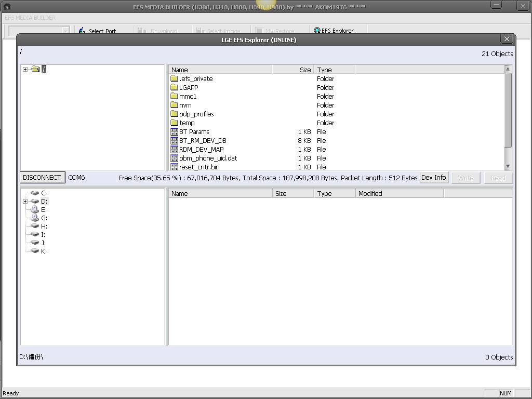This screenshot has width=532, height=399.
Task: Select the LGAPP folder icon
Action: tap(175, 87)
